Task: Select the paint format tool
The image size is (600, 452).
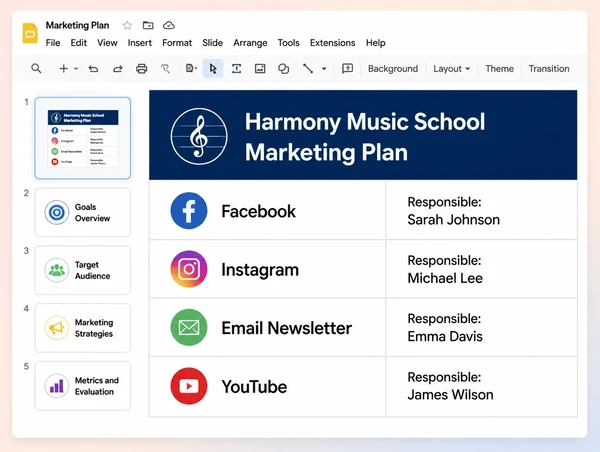Action: (x=165, y=69)
